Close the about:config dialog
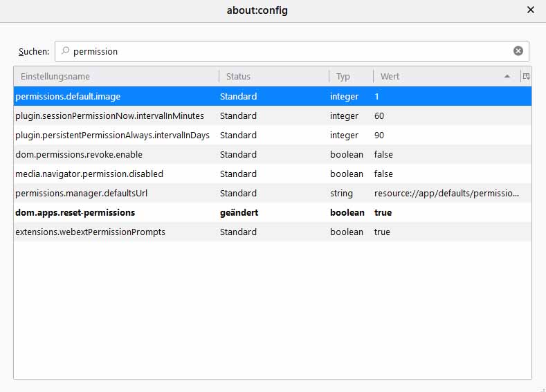 point(530,10)
